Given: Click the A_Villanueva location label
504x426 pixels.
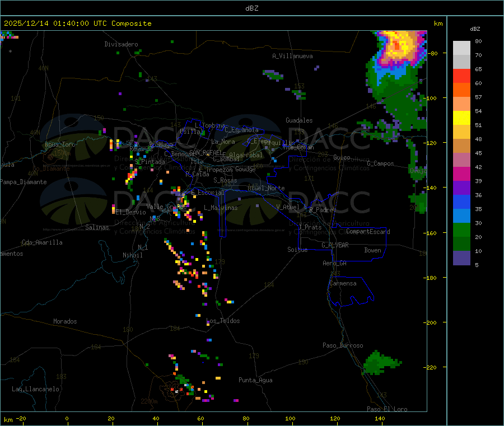Looking at the screenshot, I should coord(292,56).
